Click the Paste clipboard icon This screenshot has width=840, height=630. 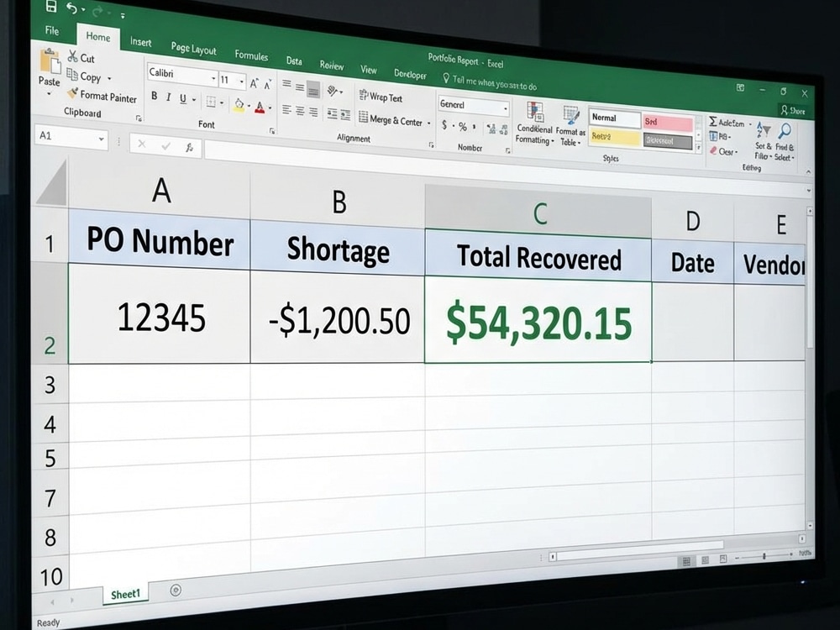coord(50,61)
